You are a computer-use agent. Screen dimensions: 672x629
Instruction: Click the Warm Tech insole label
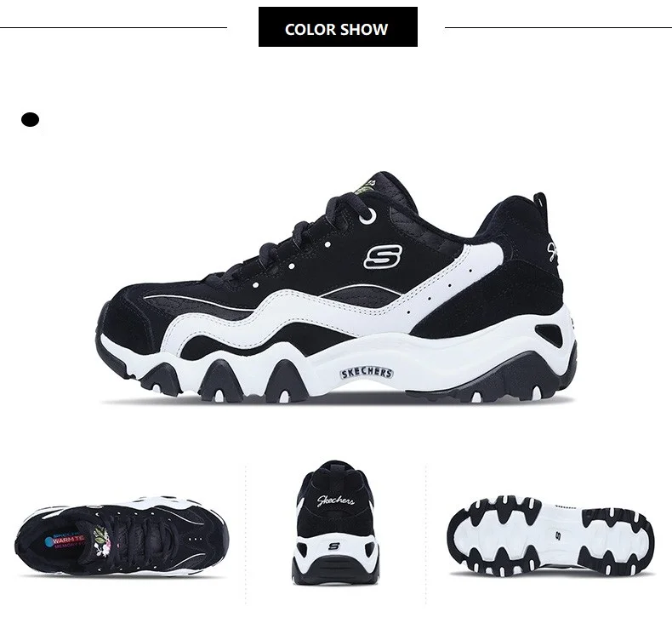(65, 540)
